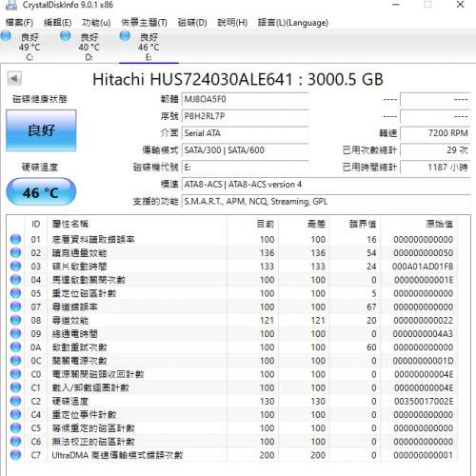Open the 功能(u) menu
The image size is (476, 476).
point(96,23)
